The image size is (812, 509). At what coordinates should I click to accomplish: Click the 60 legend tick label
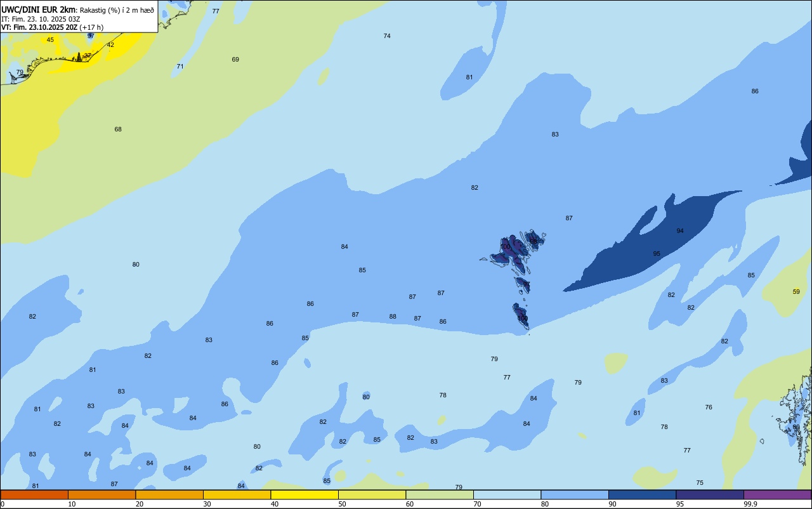click(x=410, y=504)
